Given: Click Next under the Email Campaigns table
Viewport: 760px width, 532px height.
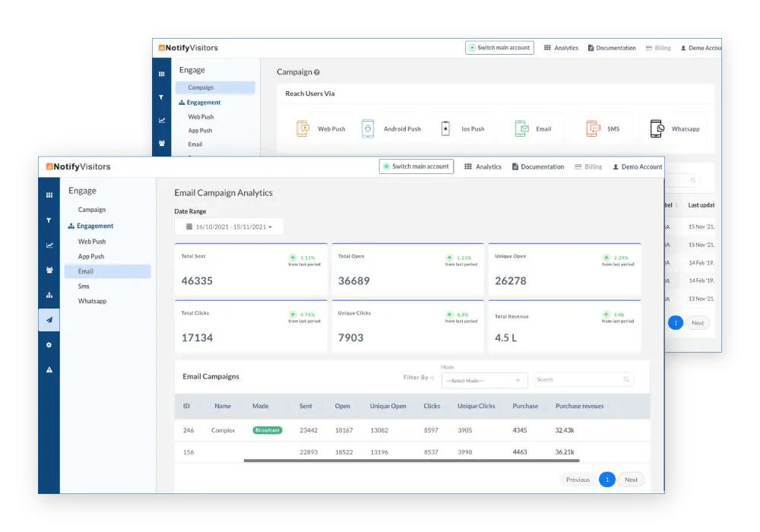Looking at the screenshot, I should (631, 480).
